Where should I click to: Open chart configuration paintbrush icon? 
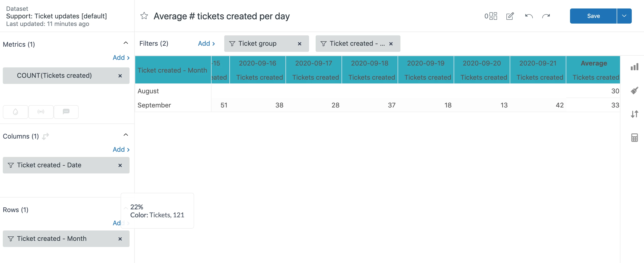pos(634,90)
